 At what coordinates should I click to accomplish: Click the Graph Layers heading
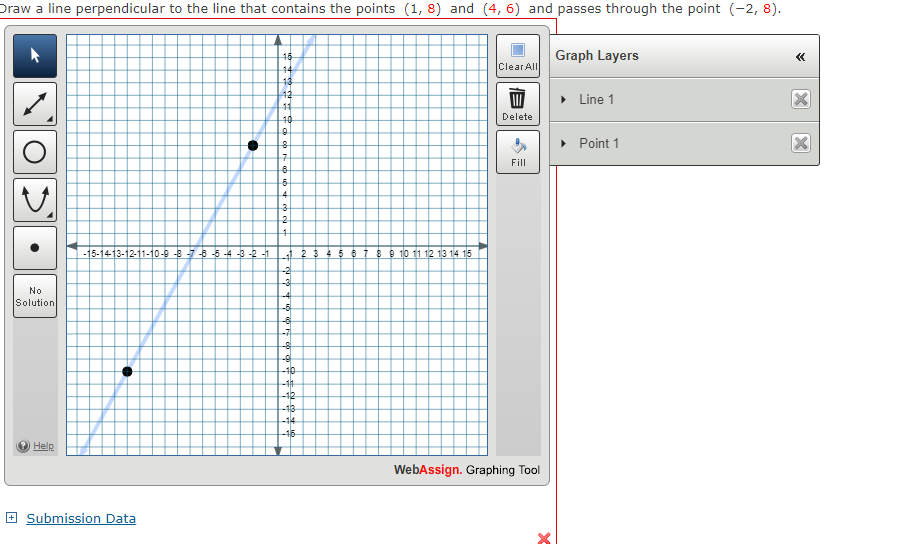(x=597, y=56)
